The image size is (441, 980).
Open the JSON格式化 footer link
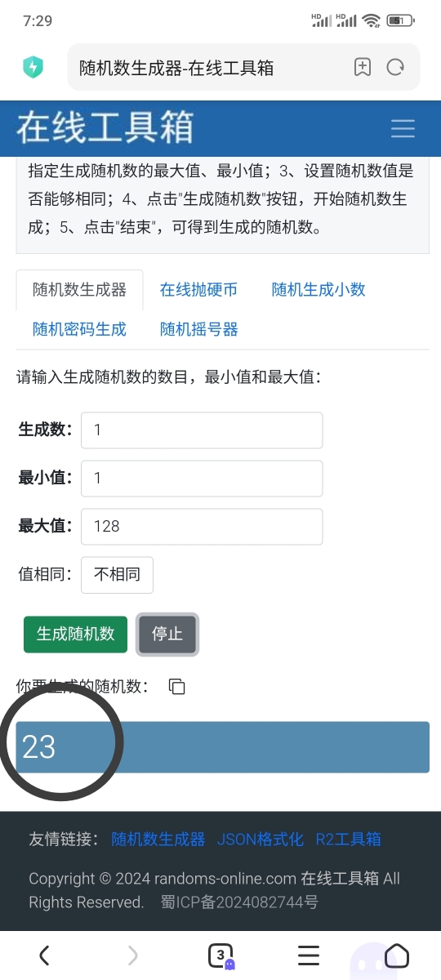[261, 840]
